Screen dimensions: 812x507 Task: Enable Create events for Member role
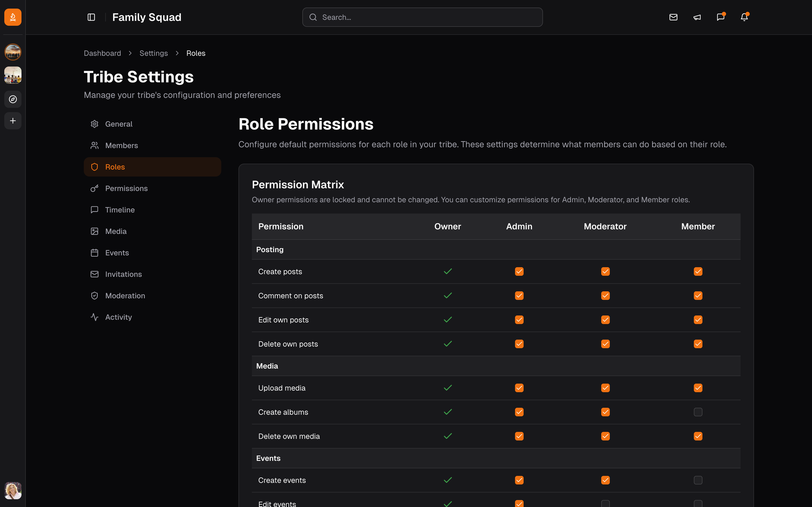click(698, 480)
